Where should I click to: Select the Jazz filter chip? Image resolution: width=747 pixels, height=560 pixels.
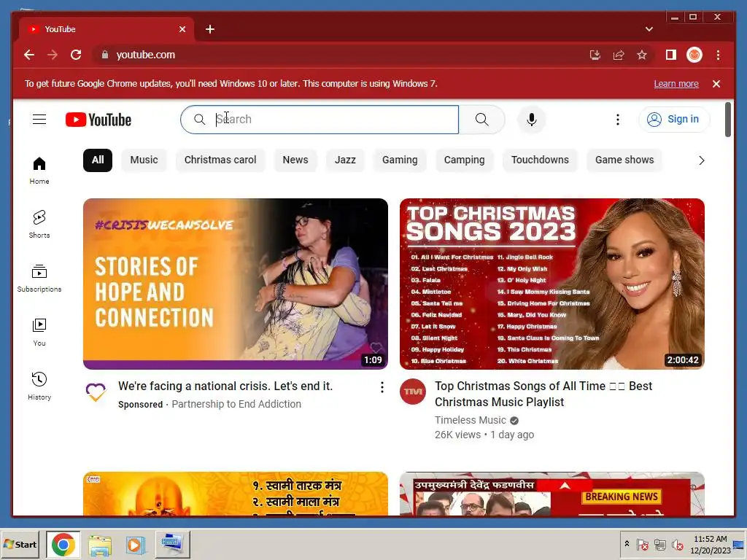click(x=345, y=160)
